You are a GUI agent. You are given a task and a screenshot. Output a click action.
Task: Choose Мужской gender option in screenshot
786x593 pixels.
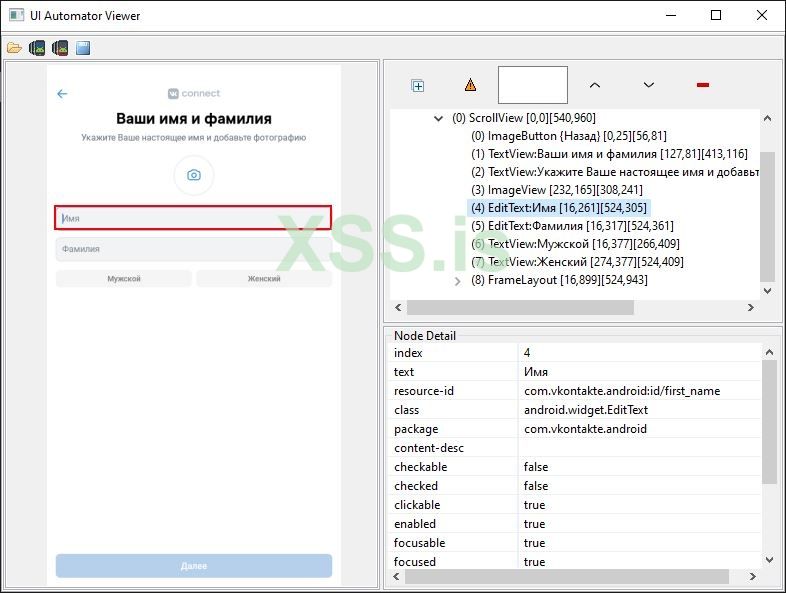pos(124,279)
